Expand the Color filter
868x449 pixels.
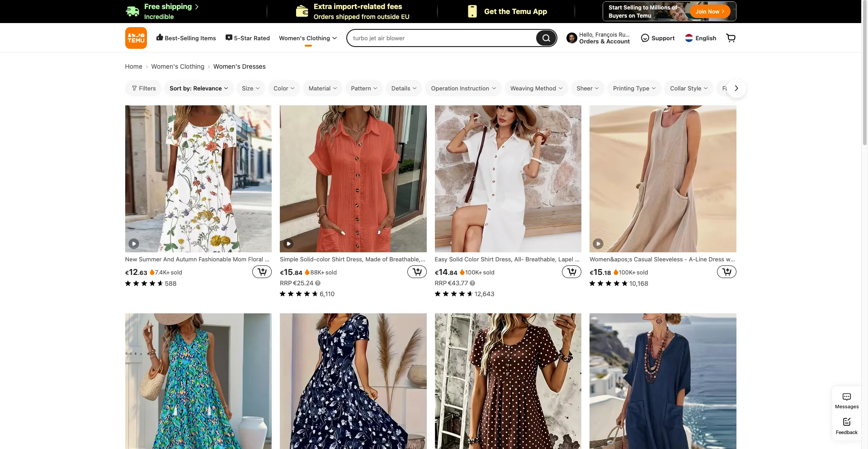[284, 88]
